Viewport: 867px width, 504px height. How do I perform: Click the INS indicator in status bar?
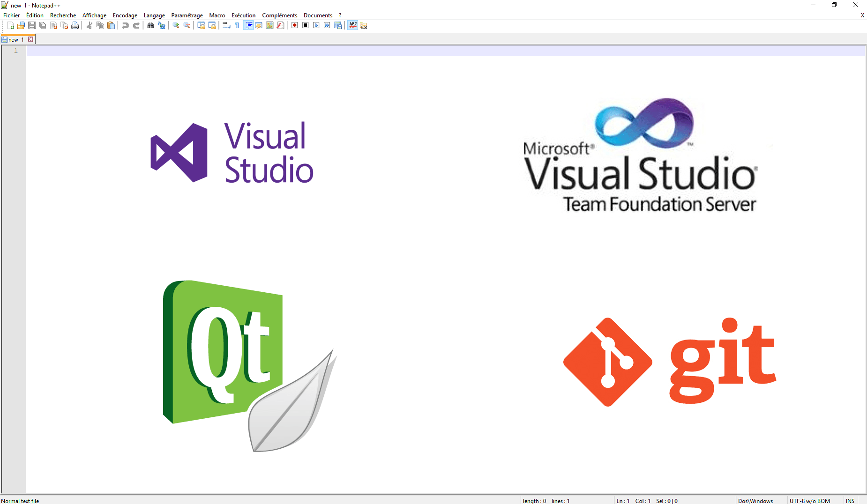coord(850,501)
